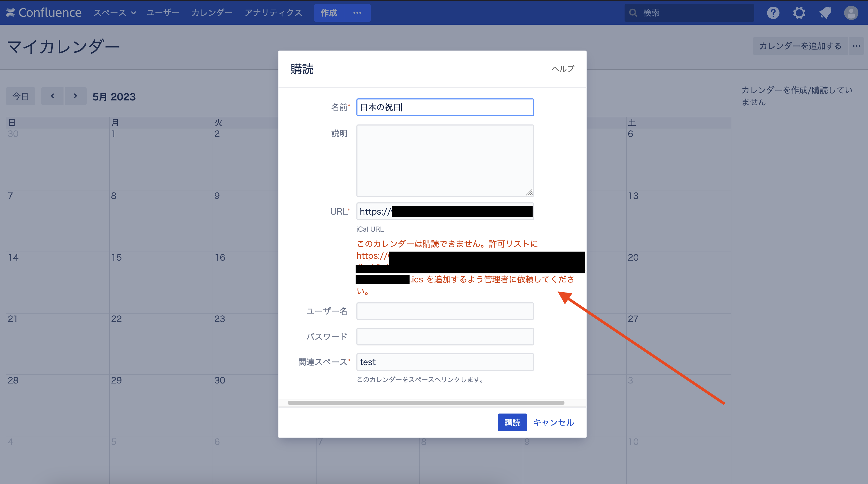This screenshot has width=868, height=484.
Task: Open the more options ellipsis beside 作成
Action: tap(357, 13)
